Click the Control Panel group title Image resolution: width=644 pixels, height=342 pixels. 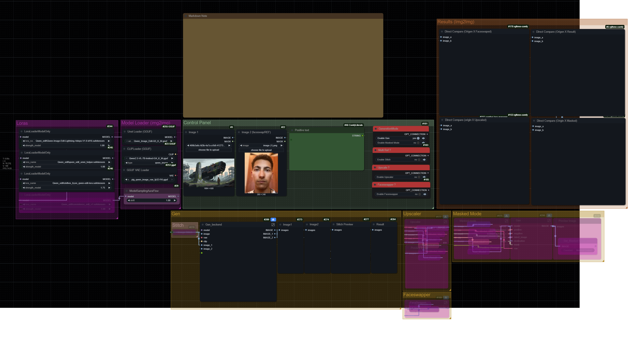(197, 123)
